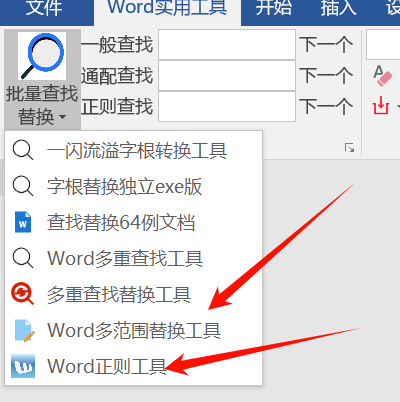Click the Word document icon of 查找替换64例文档
The height and width of the screenshot is (402, 400).
pos(23,222)
